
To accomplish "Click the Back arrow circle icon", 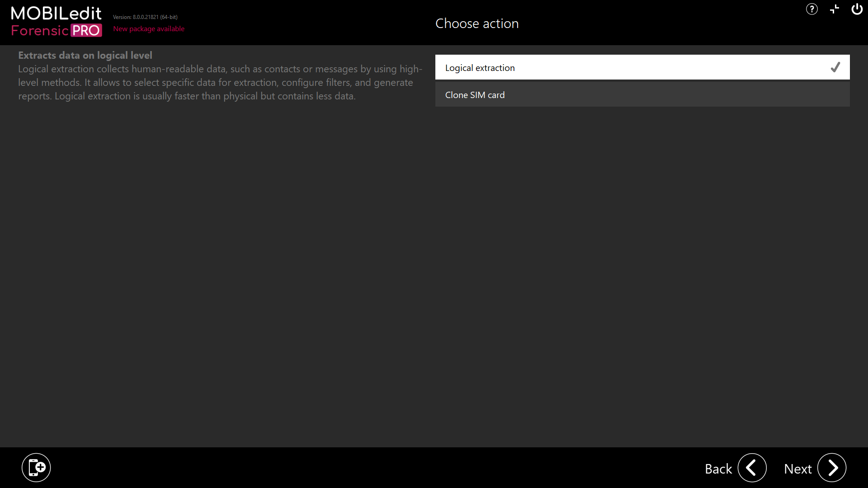I will click(x=752, y=468).
